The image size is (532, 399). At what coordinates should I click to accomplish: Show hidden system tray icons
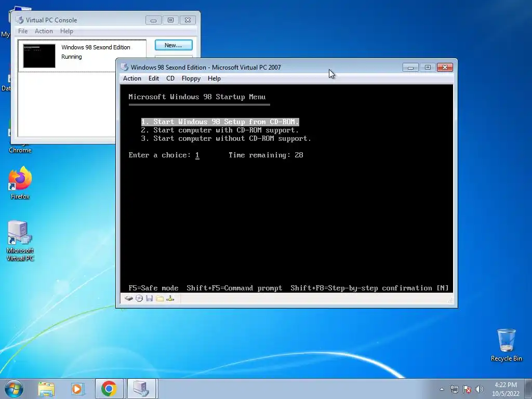pyautogui.click(x=442, y=389)
